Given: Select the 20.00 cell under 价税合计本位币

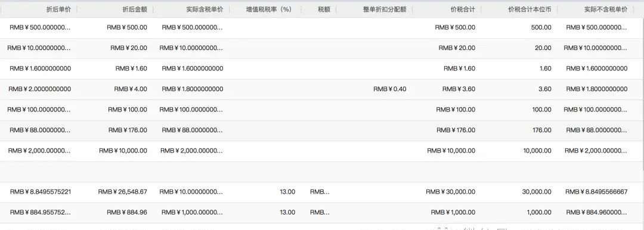Looking at the screenshot, I should pyautogui.click(x=543, y=48).
